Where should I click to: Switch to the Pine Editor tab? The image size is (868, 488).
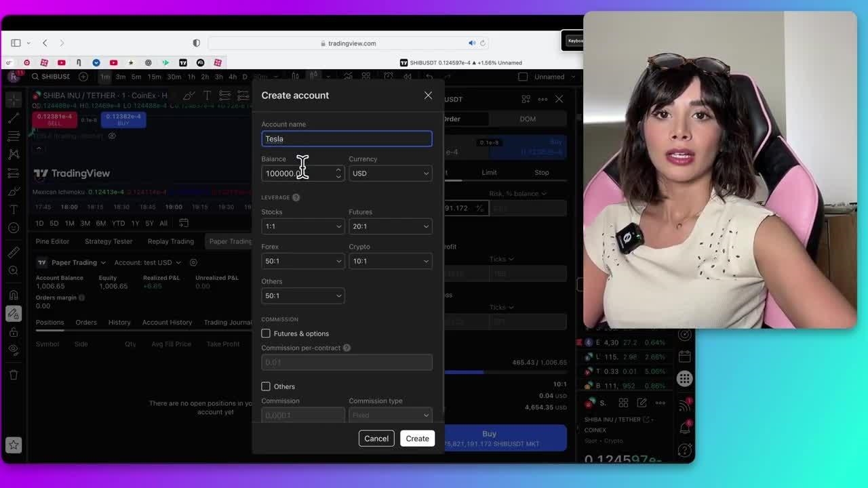pos(52,241)
